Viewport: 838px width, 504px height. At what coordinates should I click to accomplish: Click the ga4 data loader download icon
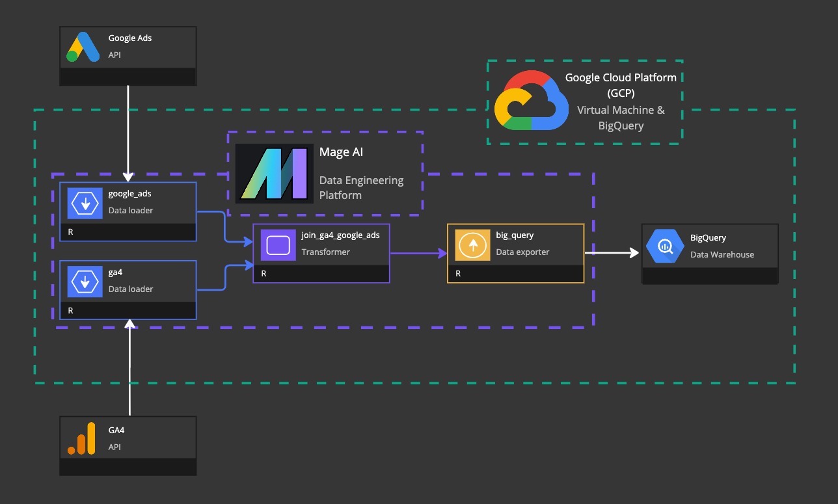pos(85,281)
